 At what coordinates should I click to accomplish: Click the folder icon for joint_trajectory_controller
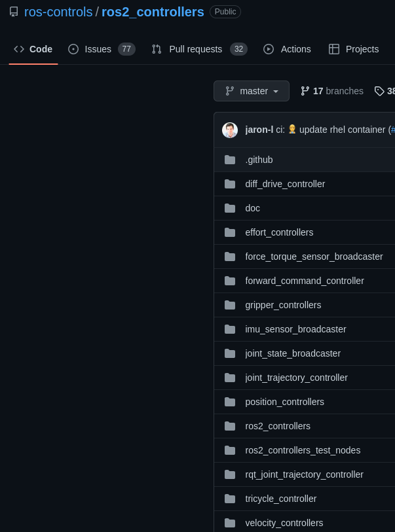(230, 378)
